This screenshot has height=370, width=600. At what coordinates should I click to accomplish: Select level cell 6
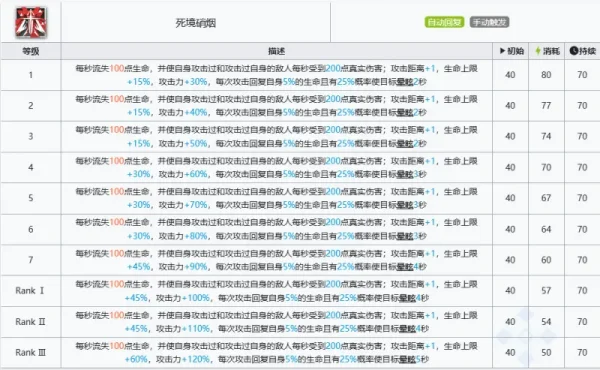(31, 229)
